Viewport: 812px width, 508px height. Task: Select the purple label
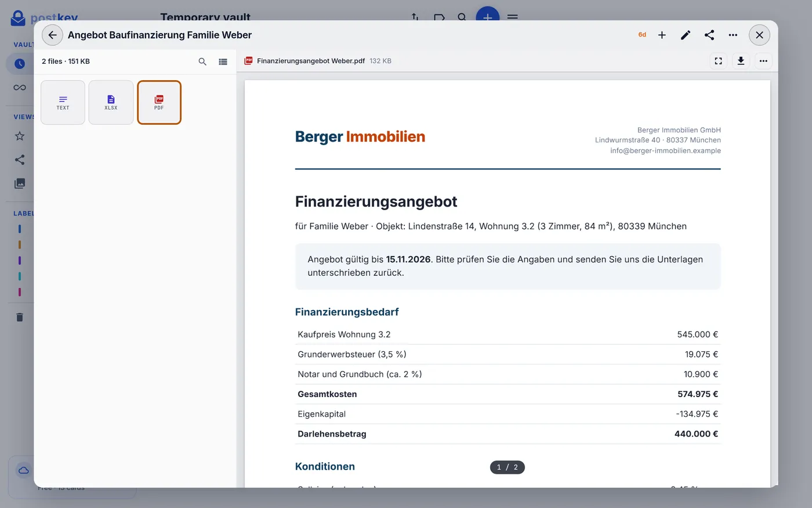pyautogui.click(x=20, y=261)
